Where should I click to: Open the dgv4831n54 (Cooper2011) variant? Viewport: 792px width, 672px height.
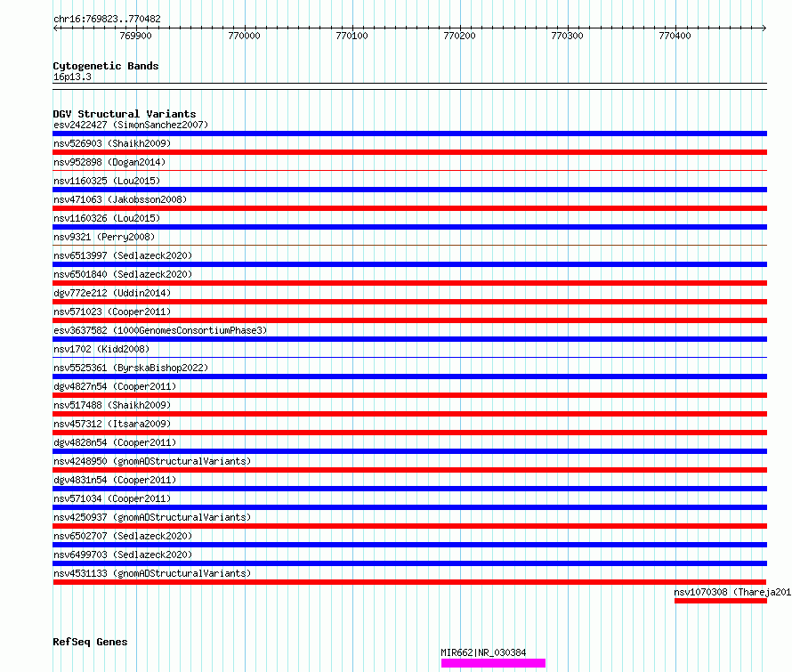point(115,480)
